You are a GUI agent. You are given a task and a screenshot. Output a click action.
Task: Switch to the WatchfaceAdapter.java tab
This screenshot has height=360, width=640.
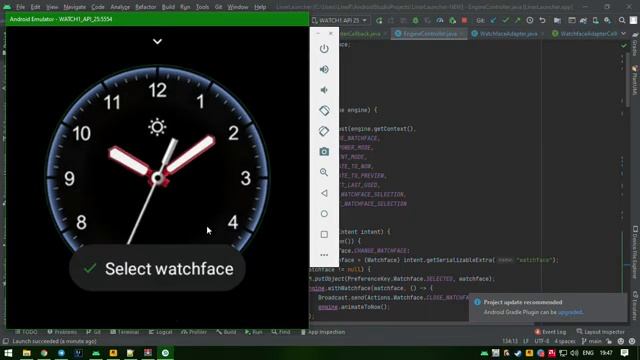[x=508, y=34]
